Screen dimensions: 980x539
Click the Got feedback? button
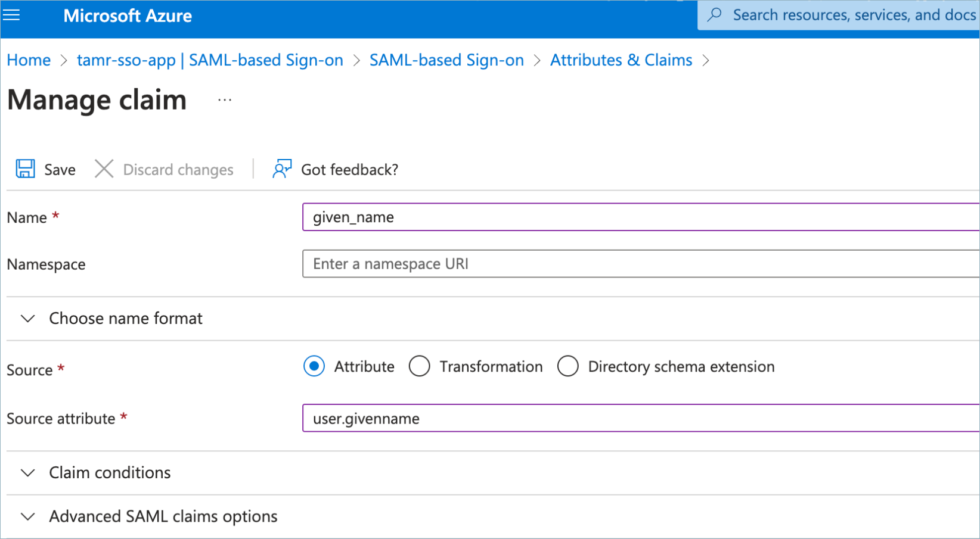[349, 170]
